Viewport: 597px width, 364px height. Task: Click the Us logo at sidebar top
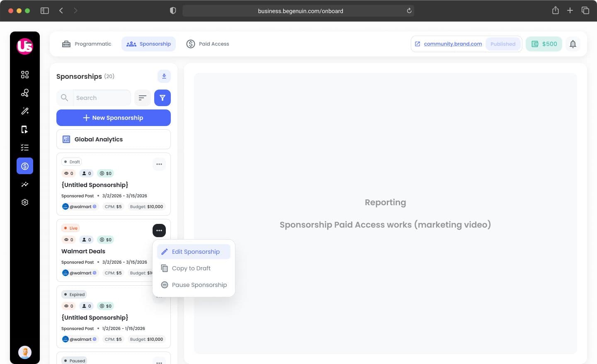pyautogui.click(x=25, y=46)
